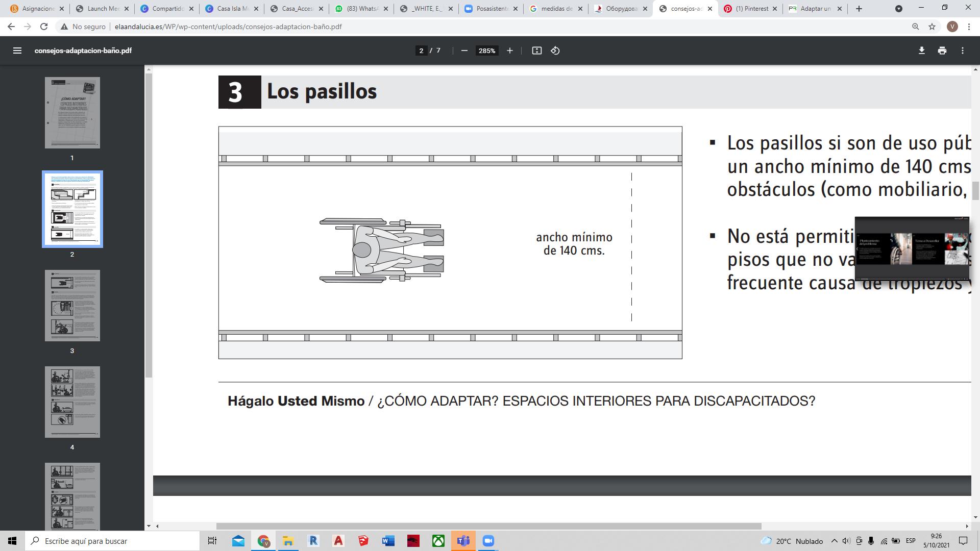The image size is (980, 551).
Task: Select page 2 thumbnail
Action: click(72, 209)
